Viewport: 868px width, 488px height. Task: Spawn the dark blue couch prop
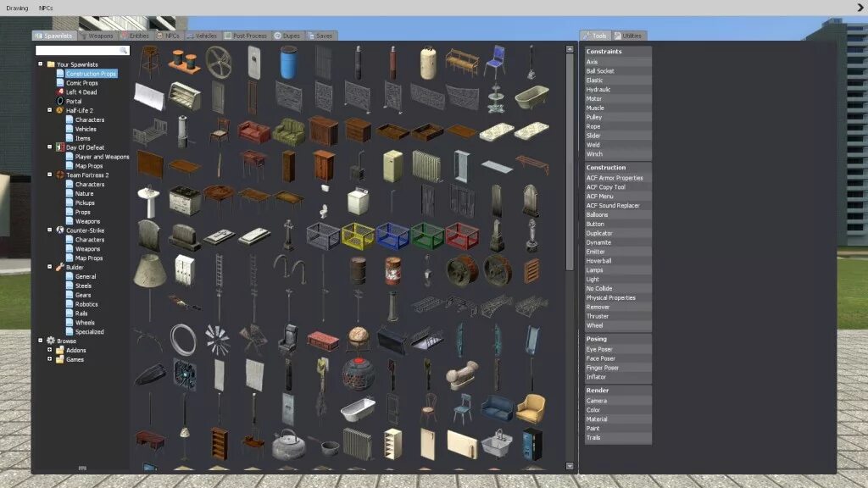tap(497, 408)
